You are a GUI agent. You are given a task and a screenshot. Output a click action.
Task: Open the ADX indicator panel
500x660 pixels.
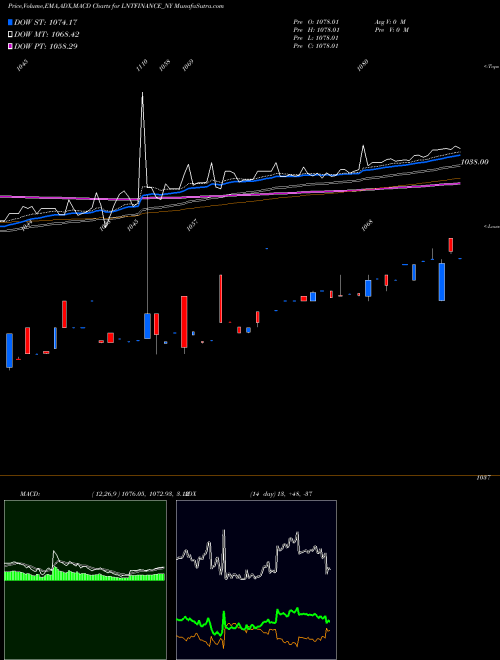tap(256, 580)
